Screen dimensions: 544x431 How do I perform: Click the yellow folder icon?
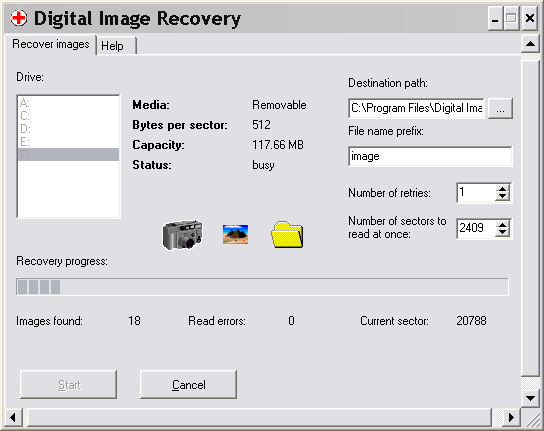287,235
